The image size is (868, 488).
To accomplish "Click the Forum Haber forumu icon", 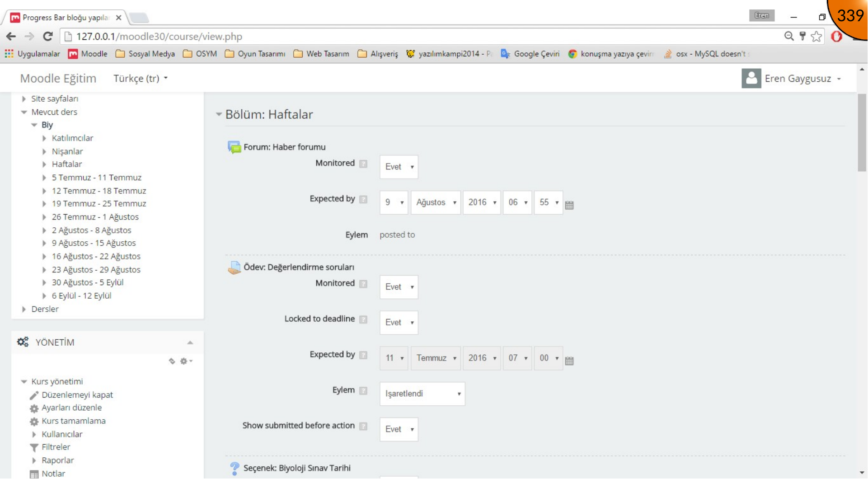I will tap(234, 147).
